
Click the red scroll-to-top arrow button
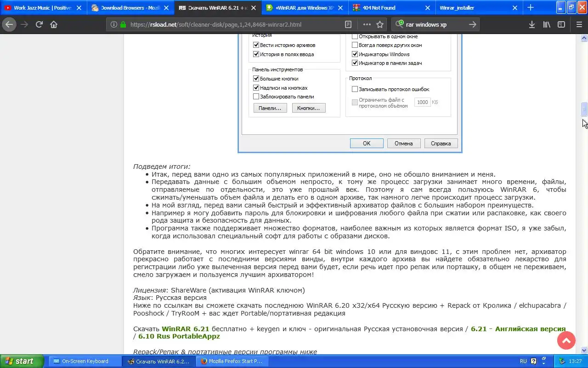coord(566,340)
